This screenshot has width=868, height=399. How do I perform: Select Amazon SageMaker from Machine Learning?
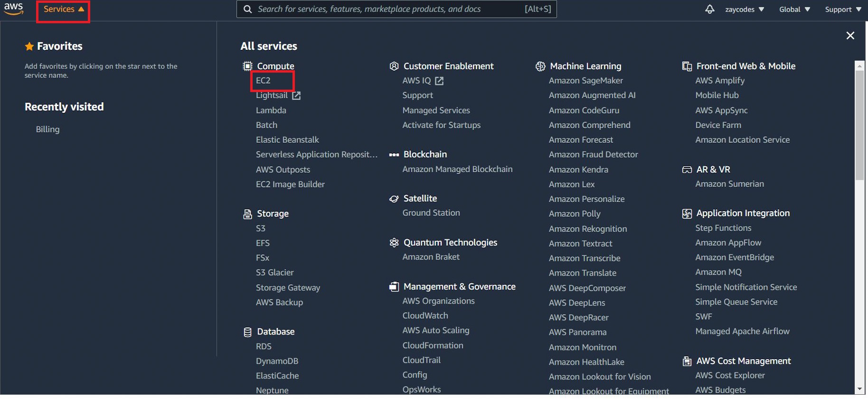(585, 81)
